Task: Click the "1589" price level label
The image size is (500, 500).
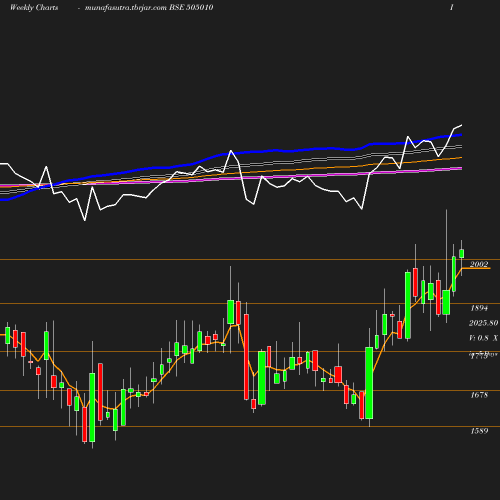Action: point(479,431)
